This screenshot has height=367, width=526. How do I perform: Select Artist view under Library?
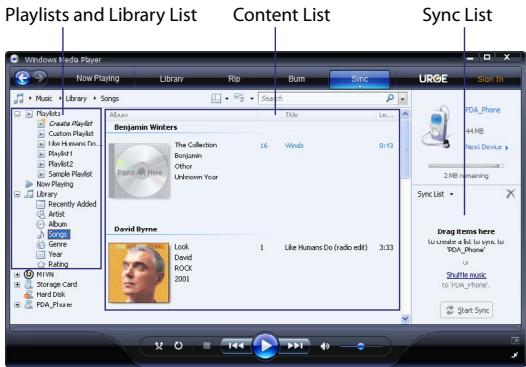(56, 214)
